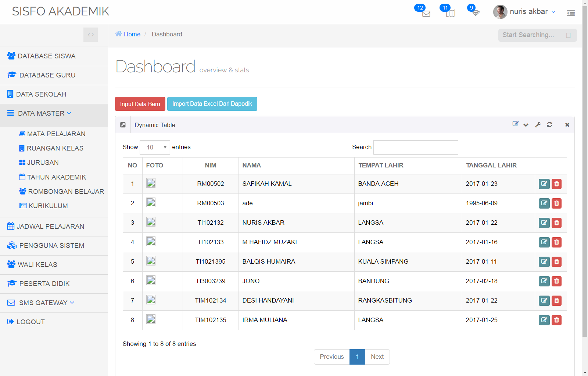Image resolution: width=588 pixels, height=376 pixels.
Task: Click the edit icon for SAFIKAH KAMAL
Action: 544,184
